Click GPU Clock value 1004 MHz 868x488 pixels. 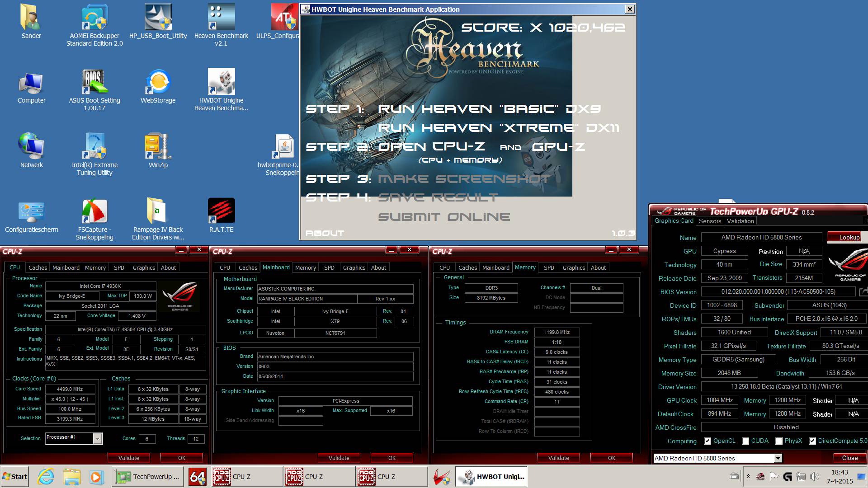pyautogui.click(x=720, y=400)
